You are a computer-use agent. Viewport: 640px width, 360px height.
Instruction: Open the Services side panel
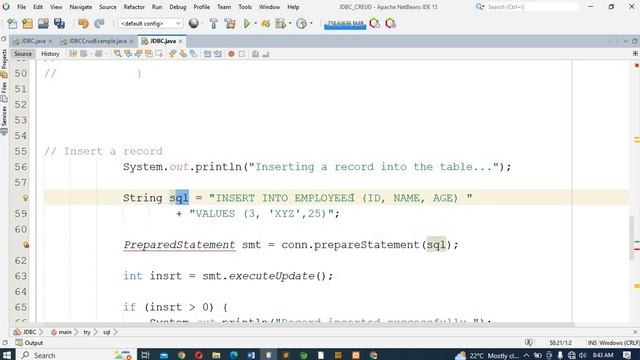click(x=4, y=120)
